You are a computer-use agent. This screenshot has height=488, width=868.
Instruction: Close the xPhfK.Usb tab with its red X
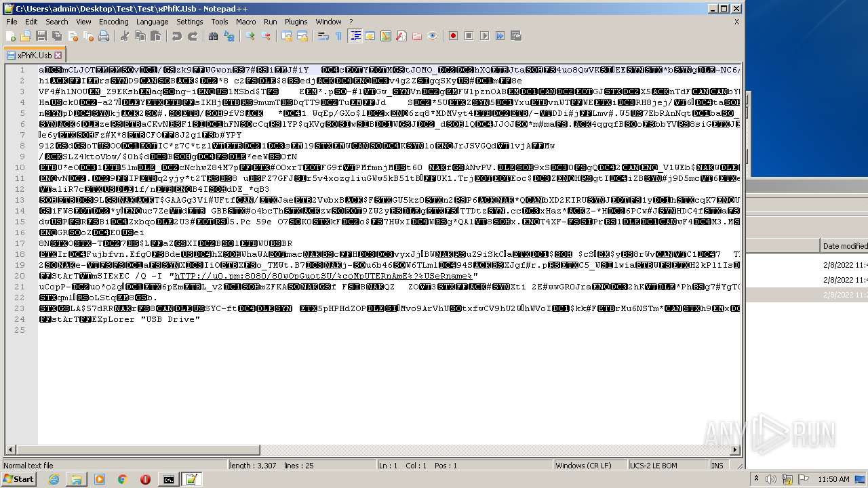click(58, 55)
